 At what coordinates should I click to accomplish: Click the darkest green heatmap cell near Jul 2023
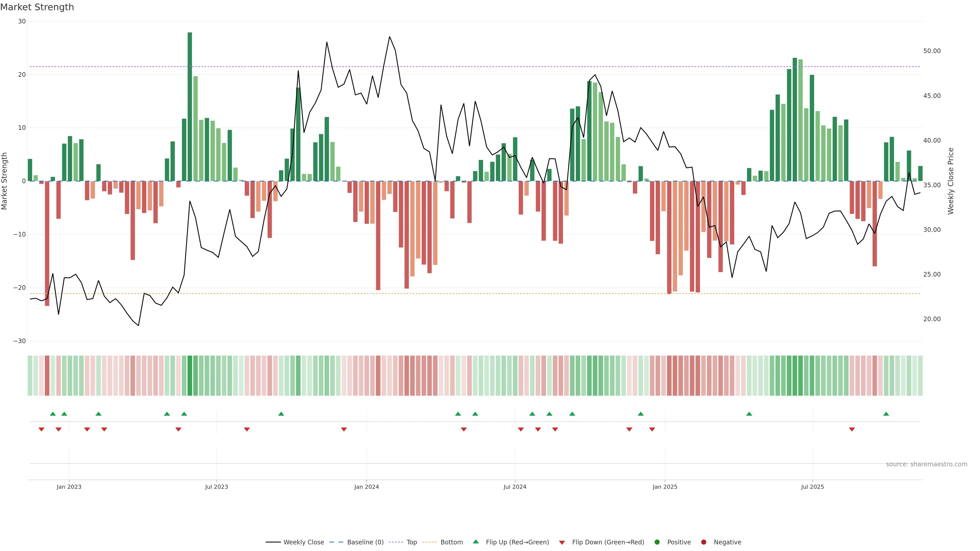tap(190, 376)
